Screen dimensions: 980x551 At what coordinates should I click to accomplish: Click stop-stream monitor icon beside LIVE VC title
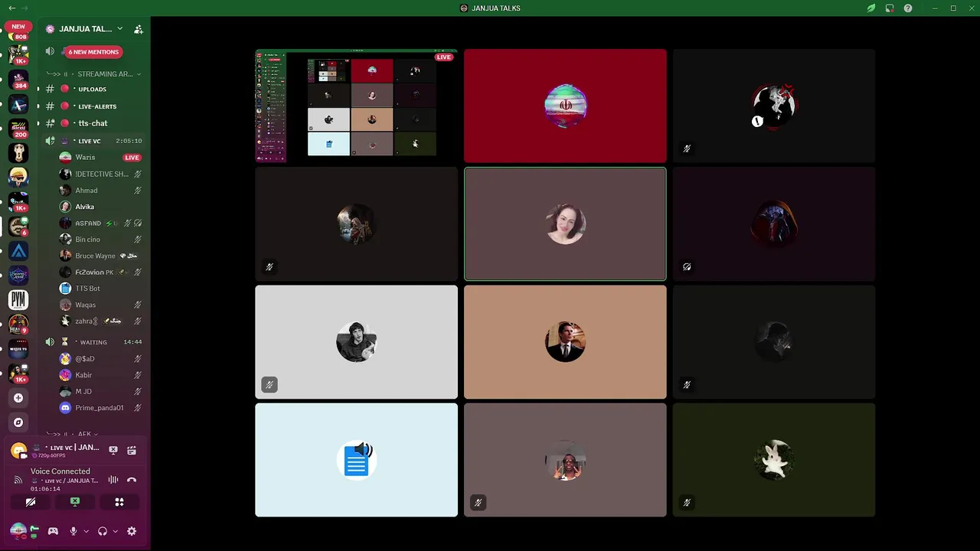pos(113,451)
